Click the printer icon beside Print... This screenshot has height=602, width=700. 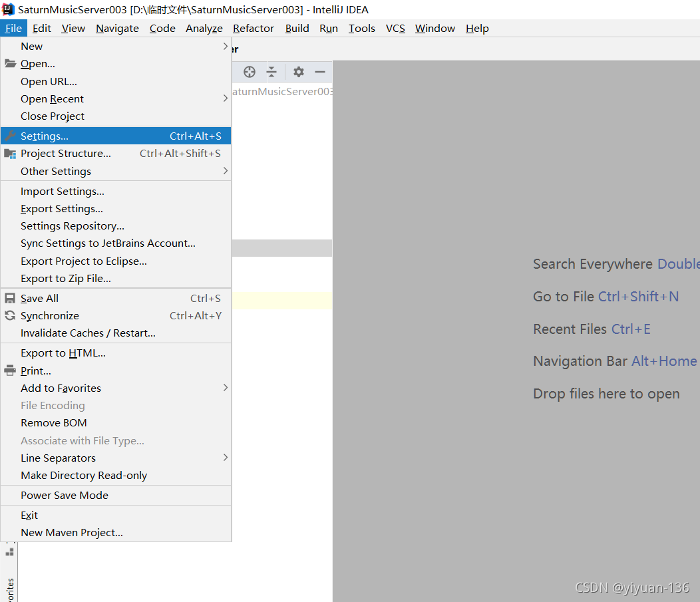point(10,371)
